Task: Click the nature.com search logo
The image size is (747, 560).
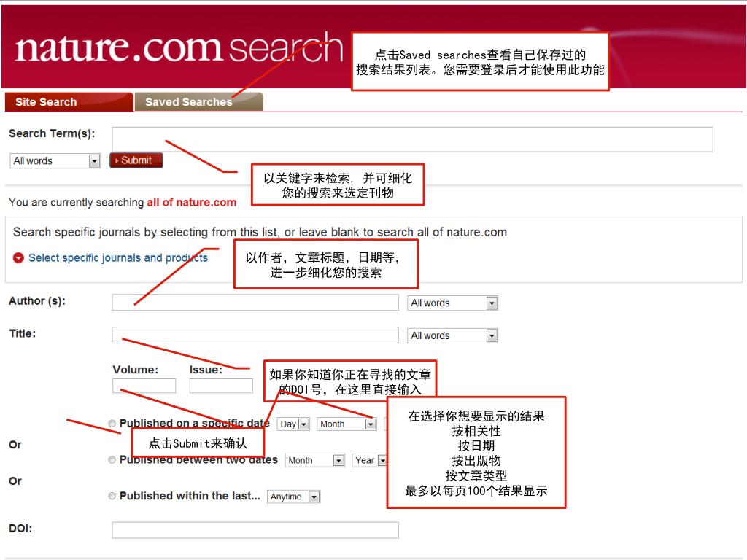Action: pyautogui.click(x=179, y=47)
